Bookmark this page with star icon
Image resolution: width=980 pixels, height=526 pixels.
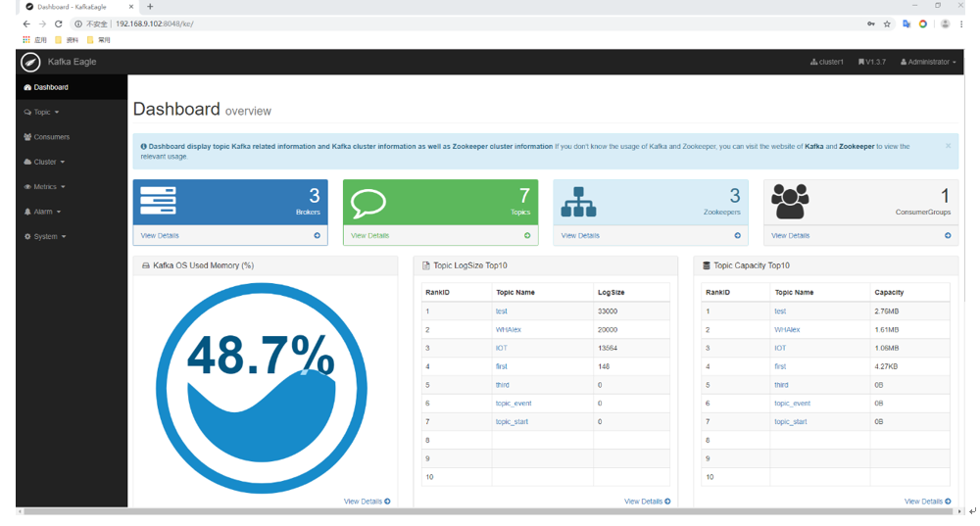(887, 24)
